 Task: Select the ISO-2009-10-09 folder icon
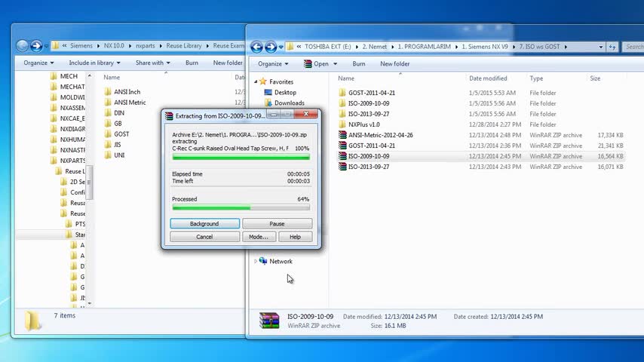click(342, 103)
